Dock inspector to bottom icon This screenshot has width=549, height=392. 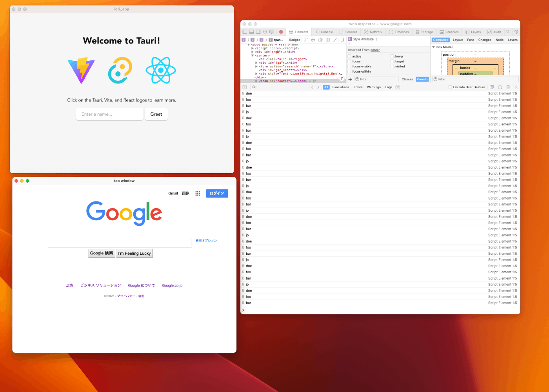[251, 32]
